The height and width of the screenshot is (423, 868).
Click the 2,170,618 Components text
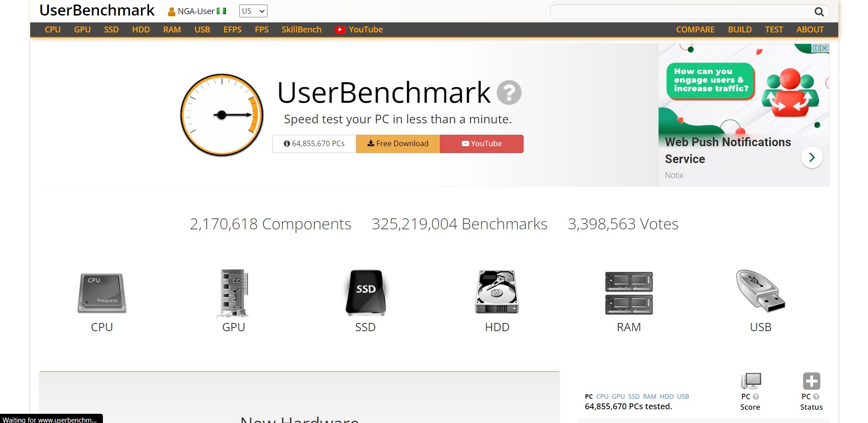pyautogui.click(x=270, y=224)
